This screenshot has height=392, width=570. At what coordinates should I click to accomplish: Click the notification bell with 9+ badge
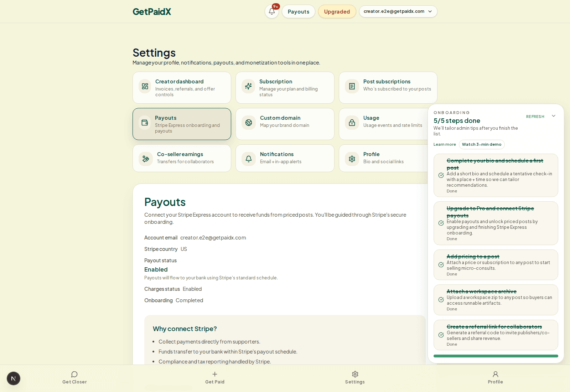pos(271,11)
